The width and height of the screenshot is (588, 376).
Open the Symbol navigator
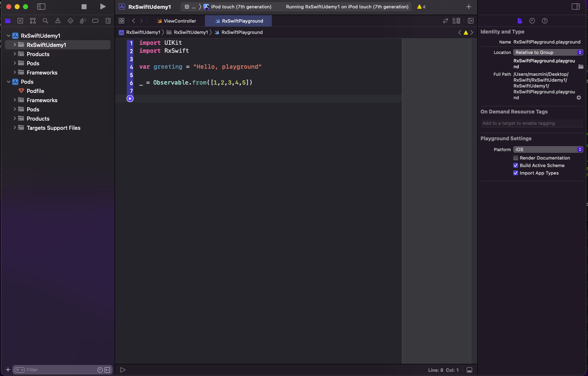[33, 21]
